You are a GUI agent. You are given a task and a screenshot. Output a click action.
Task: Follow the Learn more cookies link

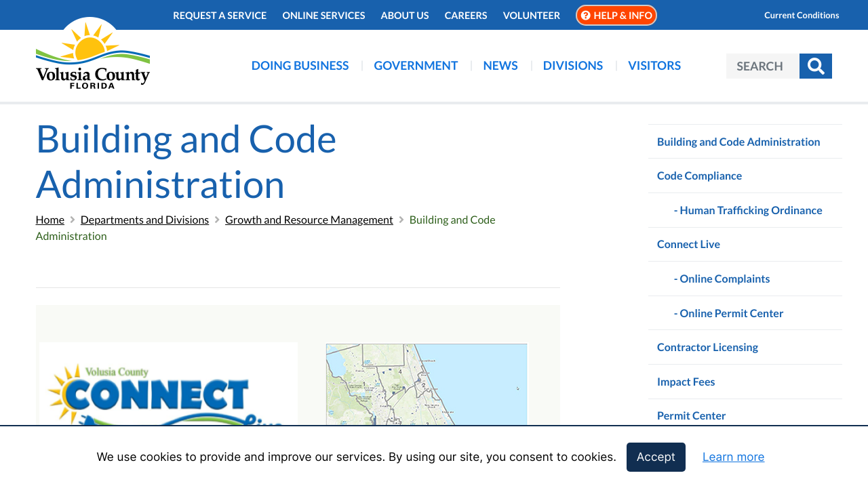(x=733, y=457)
